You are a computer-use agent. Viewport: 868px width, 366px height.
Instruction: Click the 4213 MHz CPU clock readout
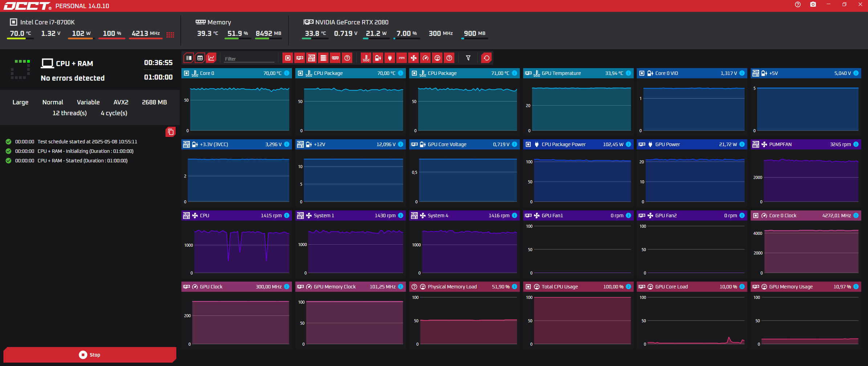click(x=146, y=33)
